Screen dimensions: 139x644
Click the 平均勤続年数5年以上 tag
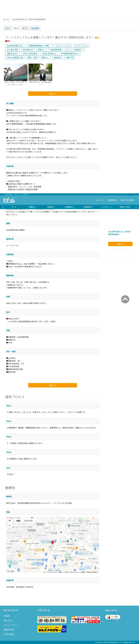(x=70, y=54)
